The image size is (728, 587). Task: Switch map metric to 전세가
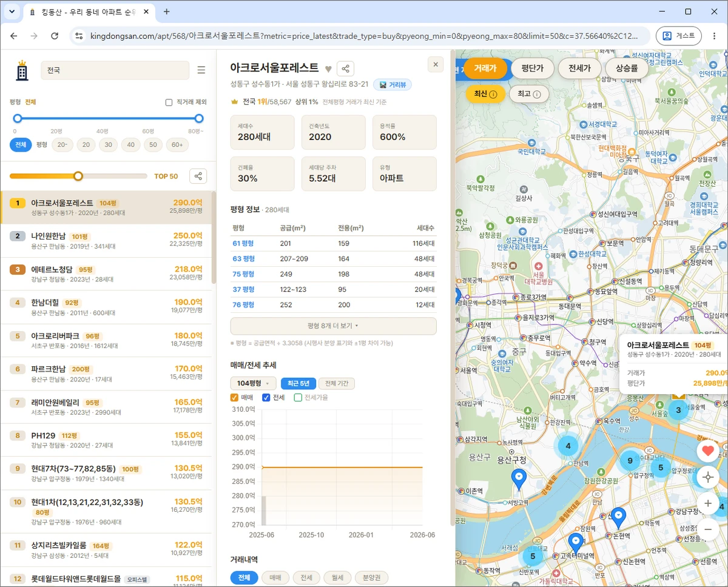point(579,69)
